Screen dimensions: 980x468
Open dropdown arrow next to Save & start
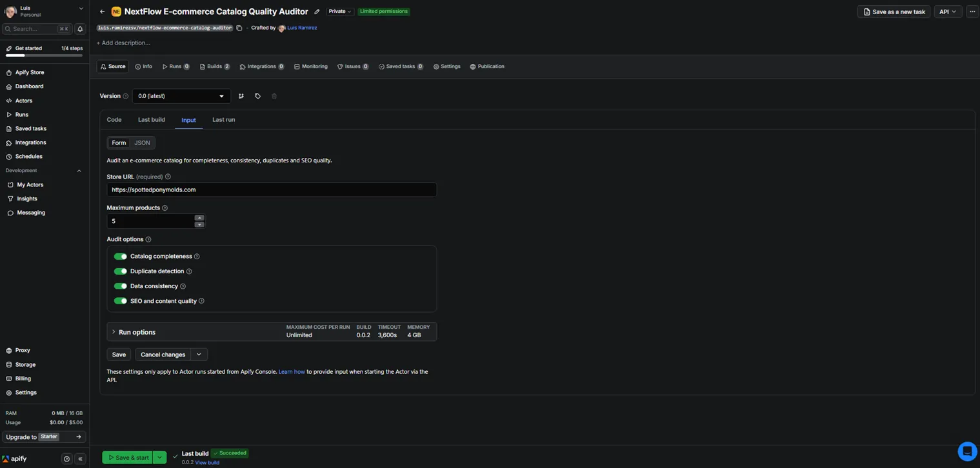[159, 458]
